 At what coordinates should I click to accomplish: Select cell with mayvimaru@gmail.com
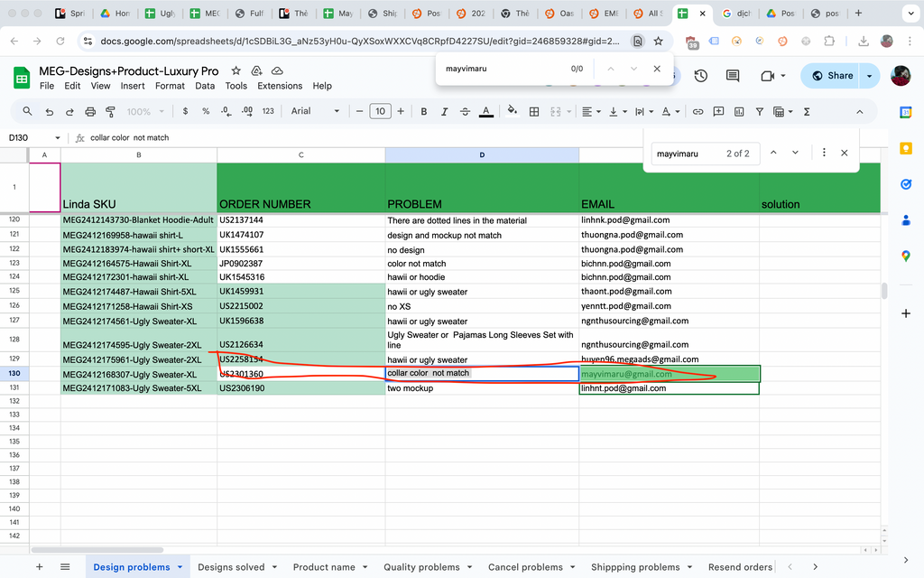click(x=670, y=373)
